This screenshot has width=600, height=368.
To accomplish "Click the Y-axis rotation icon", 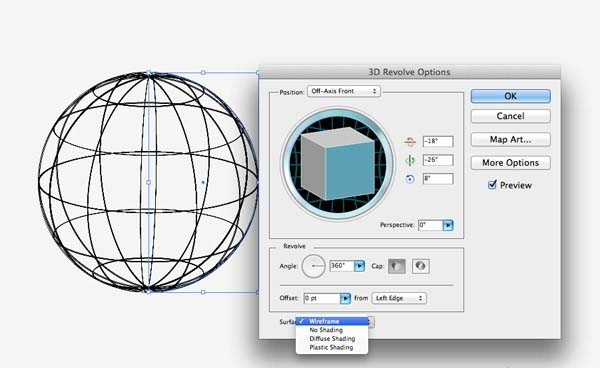I will [410, 160].
